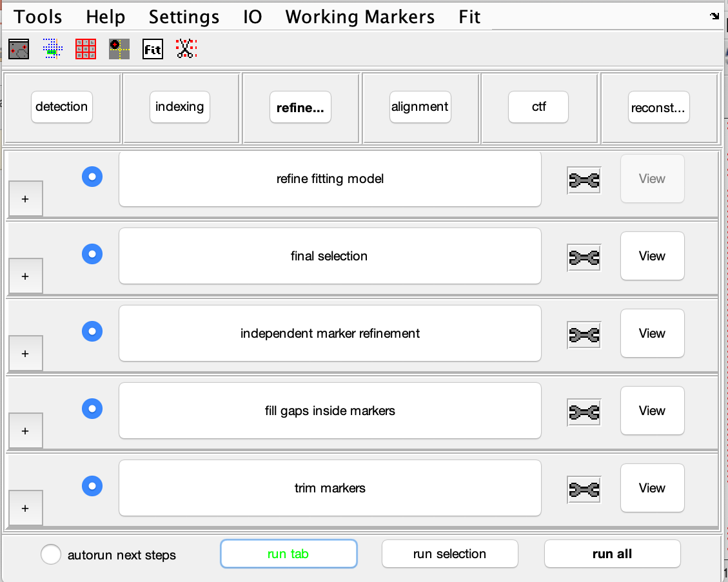728x582 pixels.
Task: Expand the trim markers plus button
Action: pyautogui.click(x=26, y=509)
